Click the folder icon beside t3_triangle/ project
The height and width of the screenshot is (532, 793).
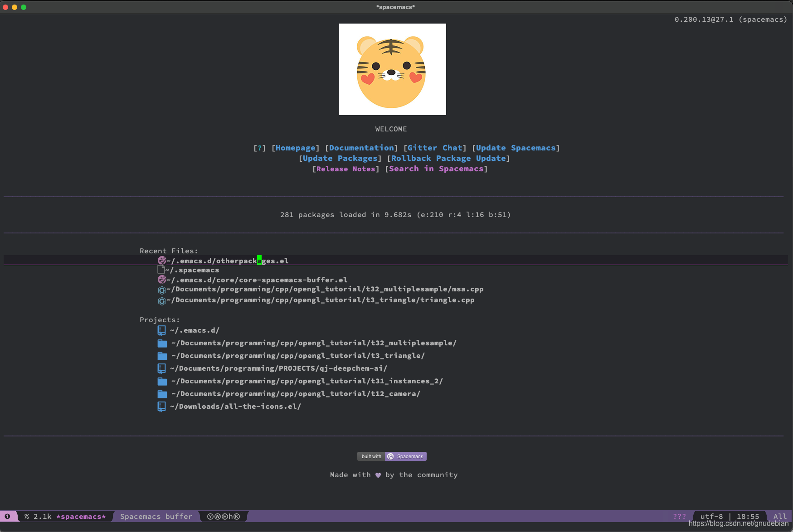[162, 356]
